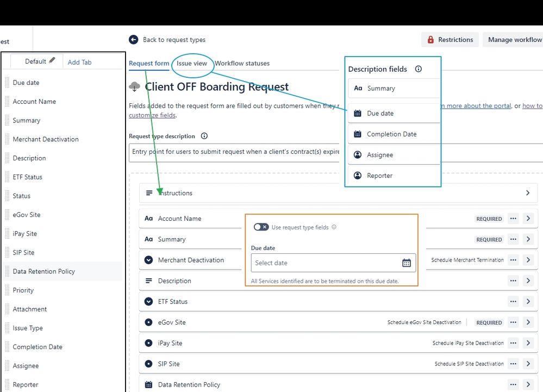Switch to Workflow statuses tab

[x=242, y=64]
